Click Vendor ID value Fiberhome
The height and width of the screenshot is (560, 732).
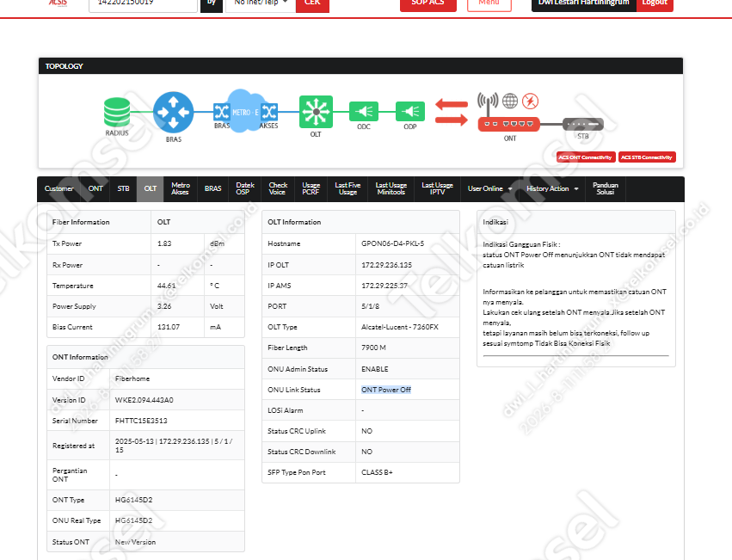[132, 378]
